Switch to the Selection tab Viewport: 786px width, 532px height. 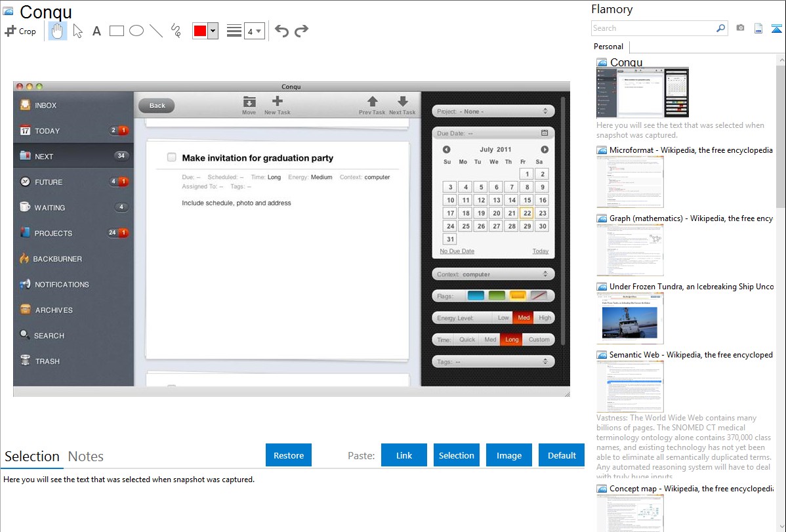point(32,457)
